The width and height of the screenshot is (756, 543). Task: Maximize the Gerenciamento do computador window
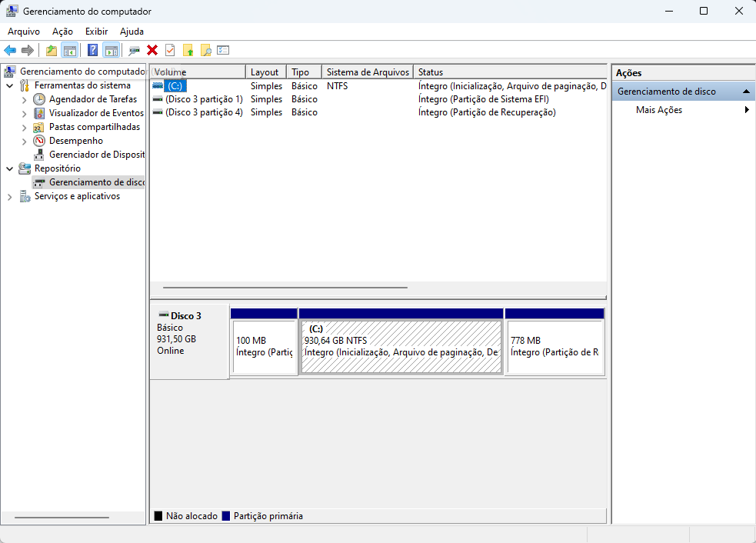pos(704,11)
